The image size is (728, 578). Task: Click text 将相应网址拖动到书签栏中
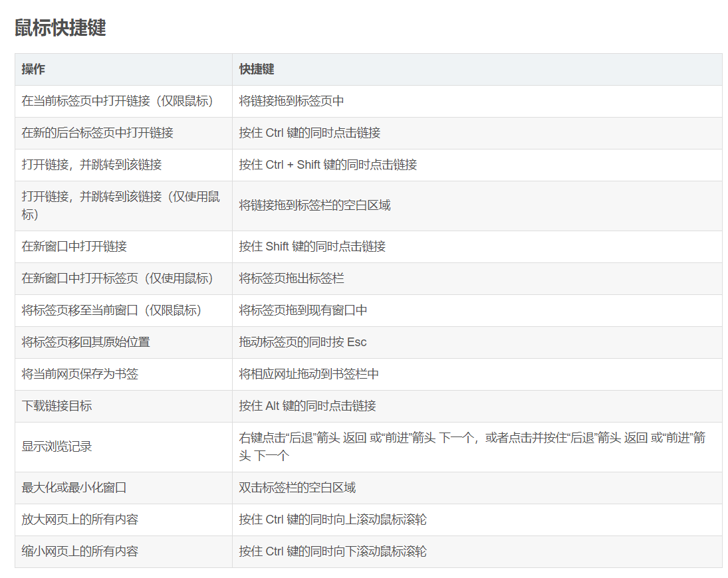308,374
